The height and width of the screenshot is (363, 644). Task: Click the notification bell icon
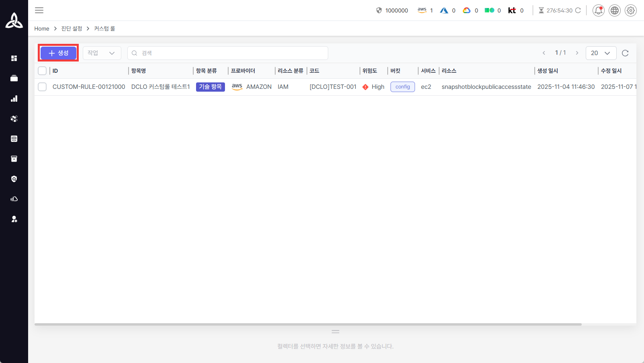(598, 10)
